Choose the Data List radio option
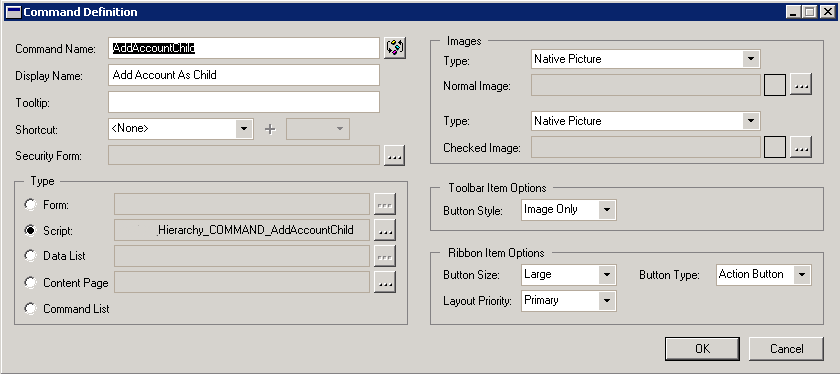 [31, 256]
